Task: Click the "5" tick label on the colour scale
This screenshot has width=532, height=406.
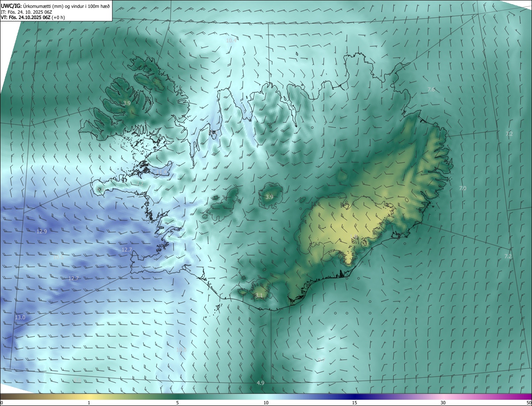Action: [177, 403]
